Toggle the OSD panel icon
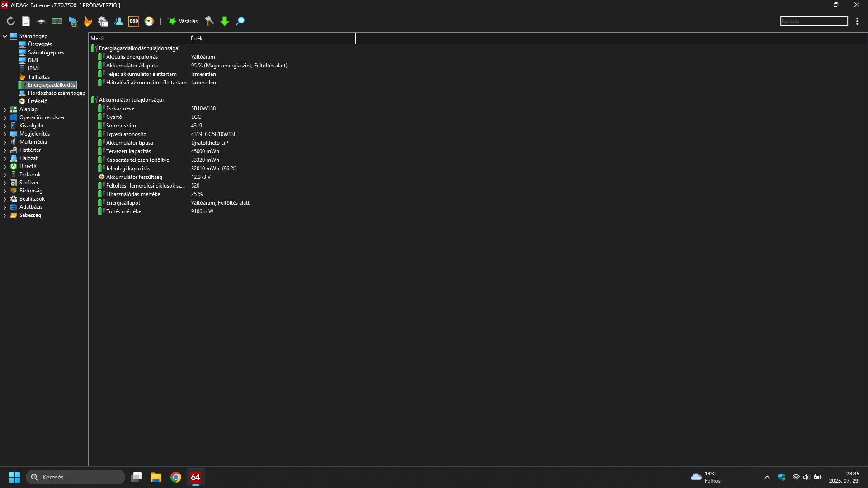Viewport: 868px width, 488px height. 134,21
